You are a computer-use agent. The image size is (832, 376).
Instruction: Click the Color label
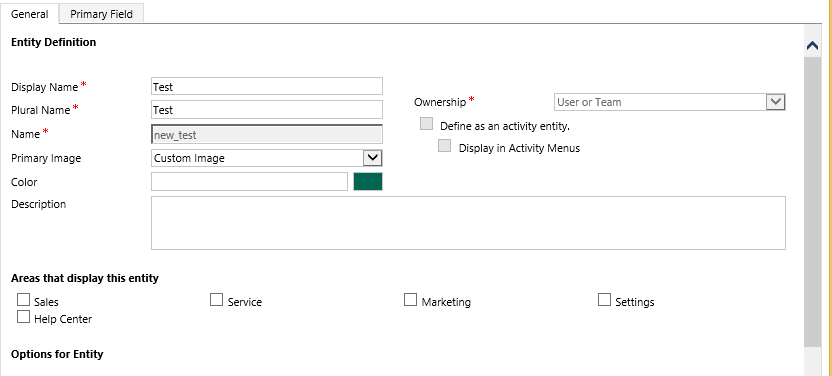pos(24,182)
